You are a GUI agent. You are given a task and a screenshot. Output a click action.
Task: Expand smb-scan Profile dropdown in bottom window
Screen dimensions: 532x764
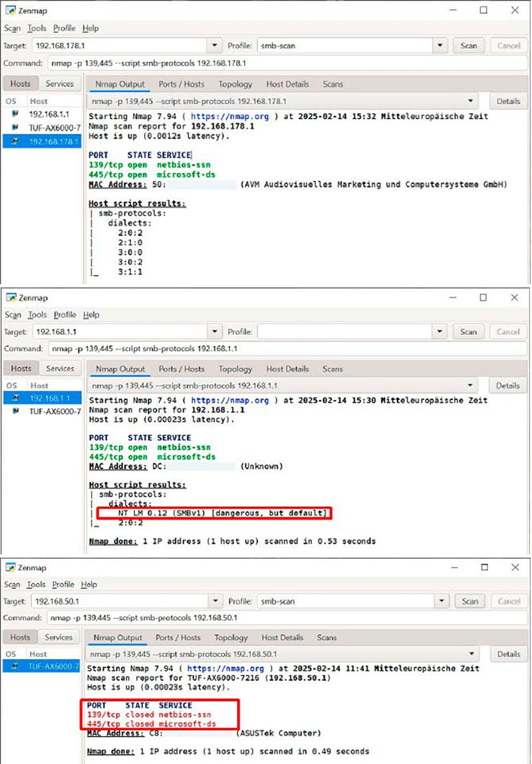441,601
